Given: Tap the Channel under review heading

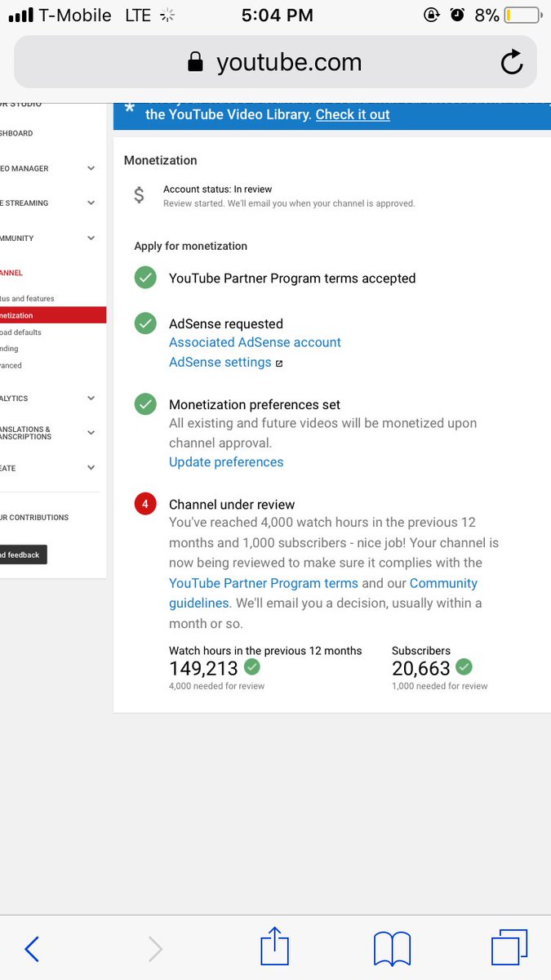Looking at the screenshot, I should tap(232, 504).
